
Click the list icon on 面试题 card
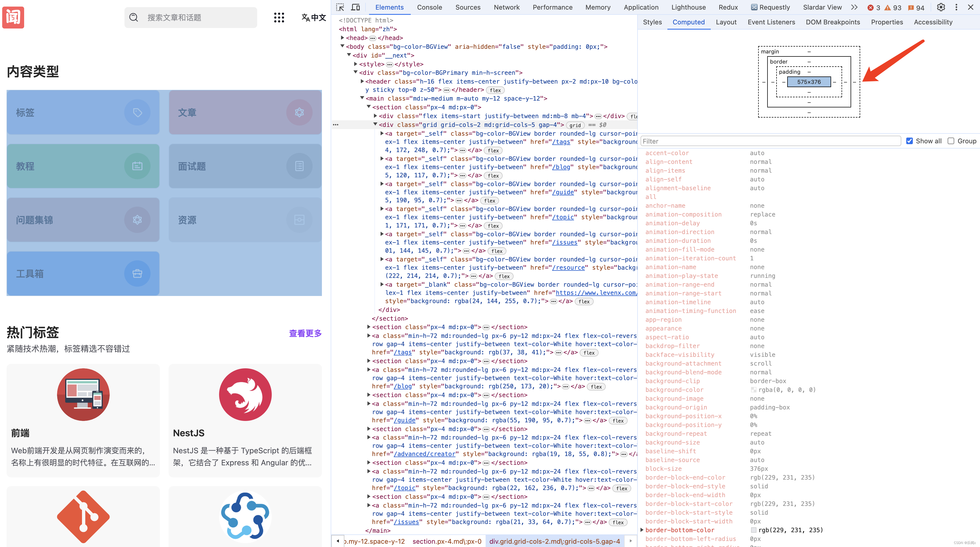(299, 166)
